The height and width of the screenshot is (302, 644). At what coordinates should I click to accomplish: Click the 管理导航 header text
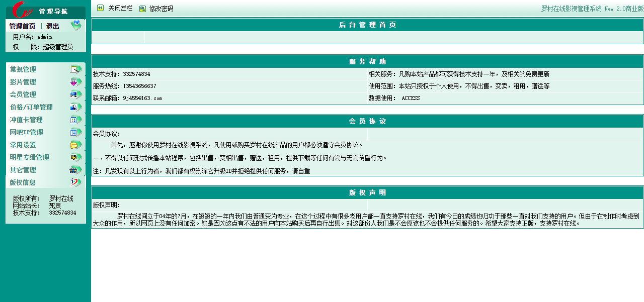point(53,11)
